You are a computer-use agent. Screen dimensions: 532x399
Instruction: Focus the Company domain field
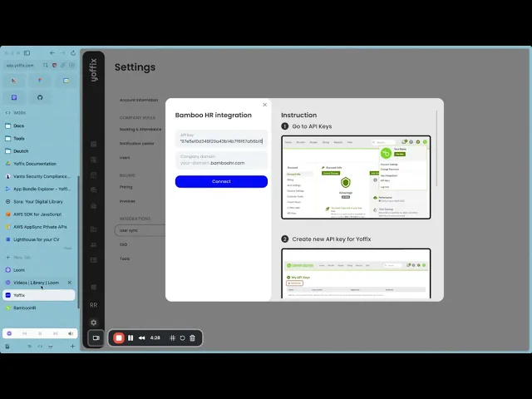coord(221,160)
